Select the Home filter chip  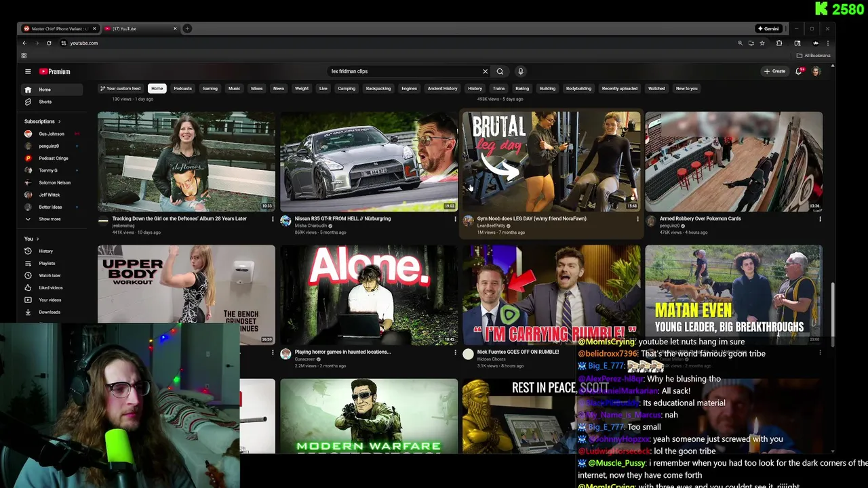tap(157, 88)
